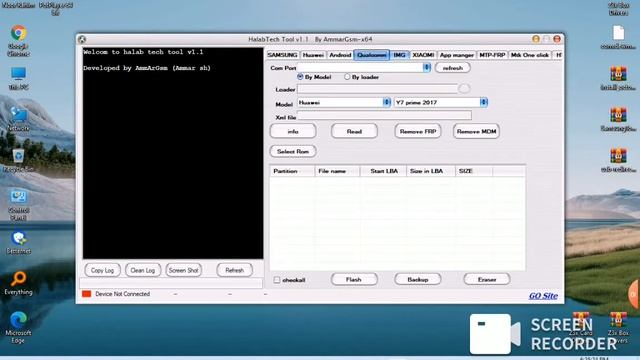
Task: Switch to the SAMSUNG tab
Action: (x=282, y=55)
